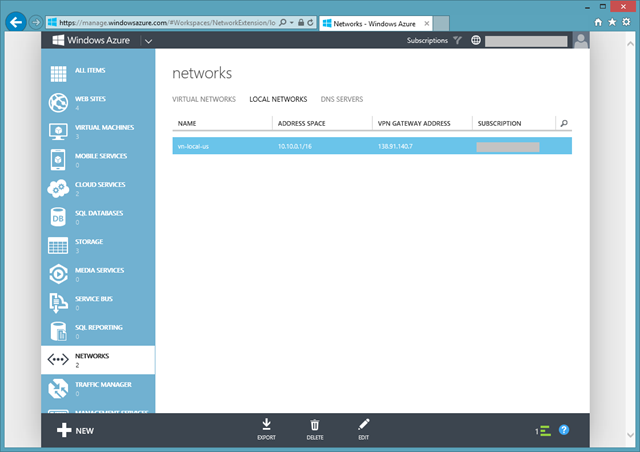Screen dimensions: 640x452
Task: Open the help question mark icon
Action: point(564,430)
